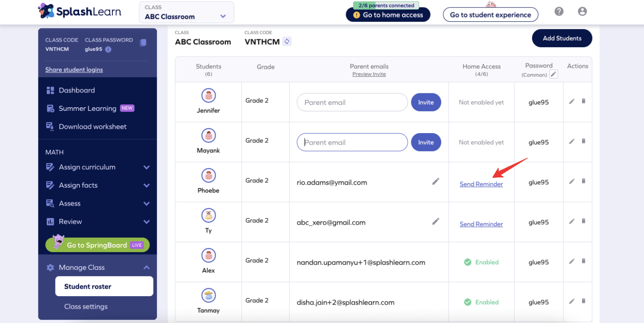Viewport: 644px width, 323px height.
Task: Select Class settings in the sidebar
Action: click(x=85, y=306)
